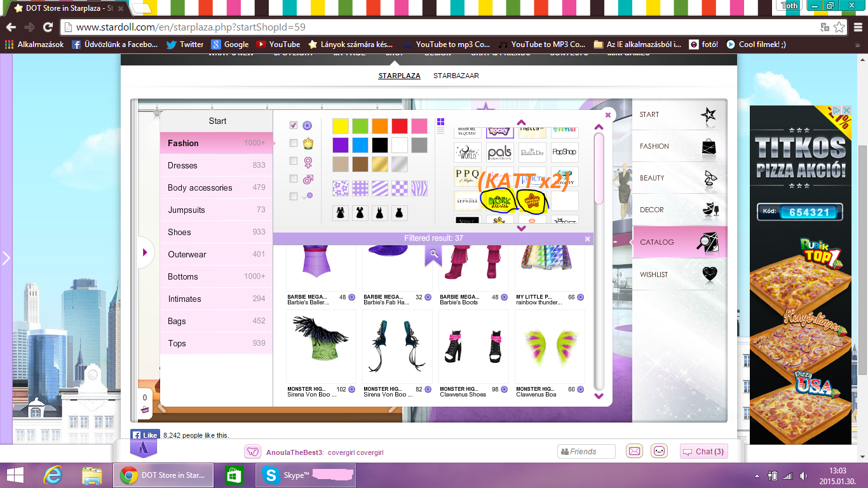Viewport: 868px width, 488px height.
Task: Switch catalog to grid view
Action: [x=441, y=122]
